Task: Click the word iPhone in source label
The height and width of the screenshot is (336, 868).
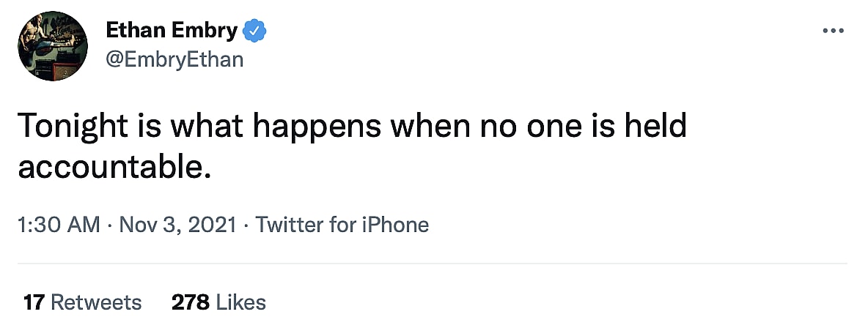Action: [x=394, y=225]
